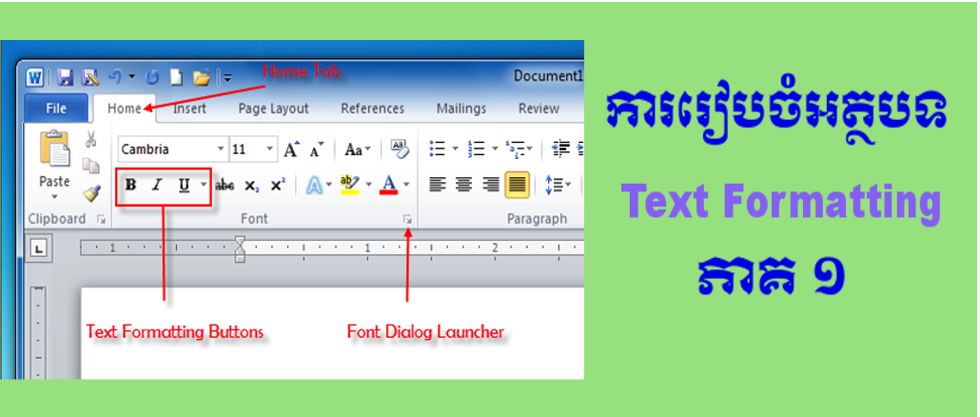Image resolution: width=980 pixels, height=417 pixels.
Task: Expand the font name dropdown arrow
Action: pyautogui.click(x=221, y=149)
